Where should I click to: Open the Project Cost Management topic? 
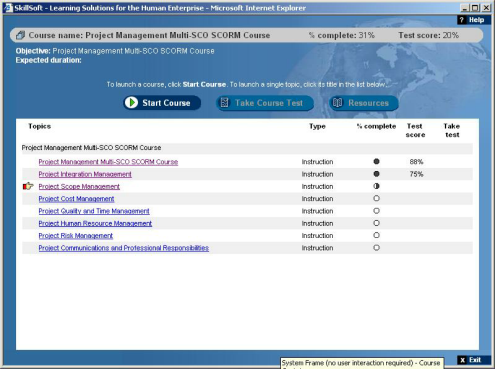(x=76, y=199)
